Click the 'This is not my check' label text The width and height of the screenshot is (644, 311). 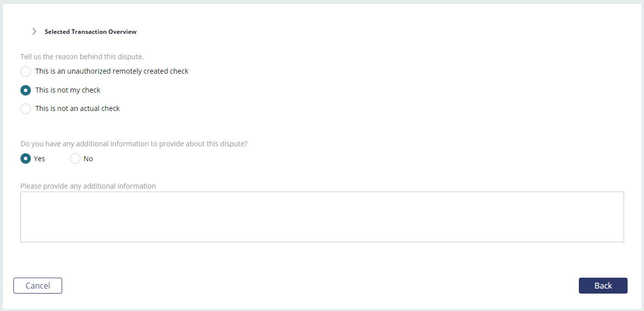[68, 90]
